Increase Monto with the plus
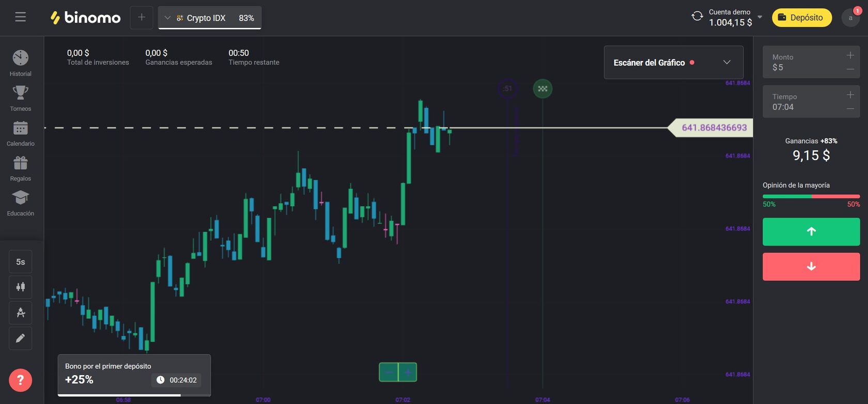Screen dimensions: 868x404 tap(850, 55)
